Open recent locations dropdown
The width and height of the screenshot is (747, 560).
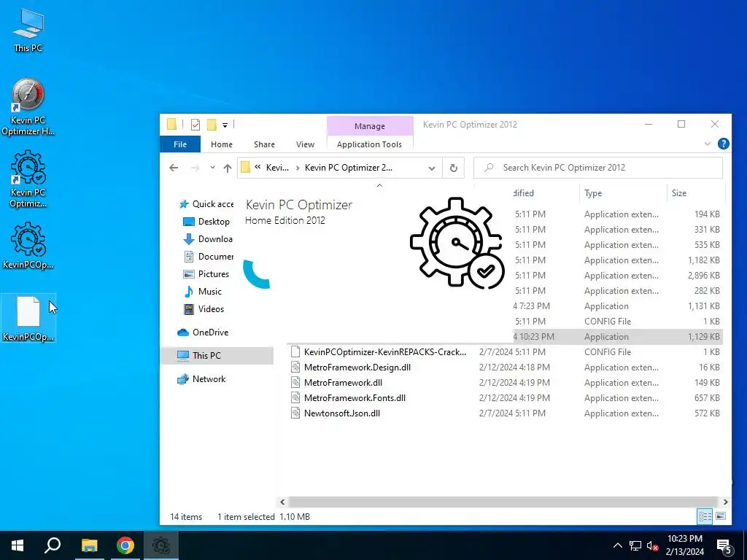[x=212, y=168]
